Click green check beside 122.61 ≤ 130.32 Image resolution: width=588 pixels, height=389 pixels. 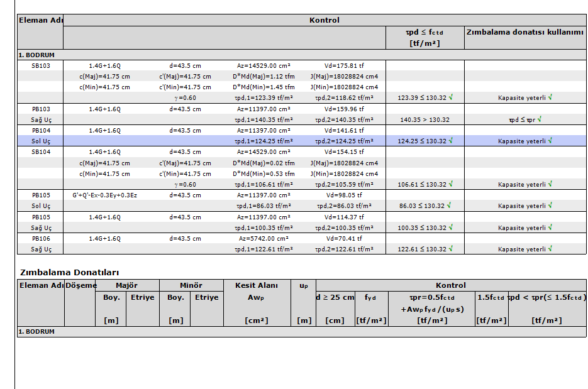(452, 249)
